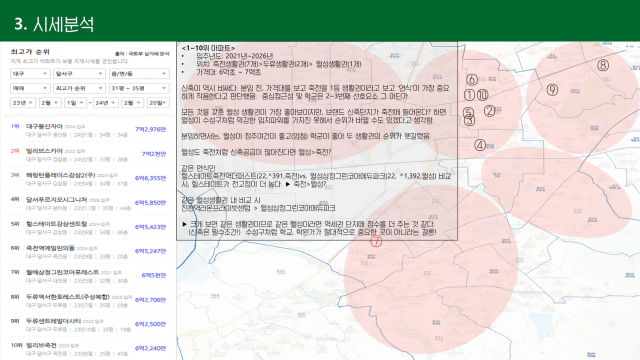
Task: Click the 6억5,423만 price of 힐스테이트감삼센트럴
Action: [x=151, y=227]
